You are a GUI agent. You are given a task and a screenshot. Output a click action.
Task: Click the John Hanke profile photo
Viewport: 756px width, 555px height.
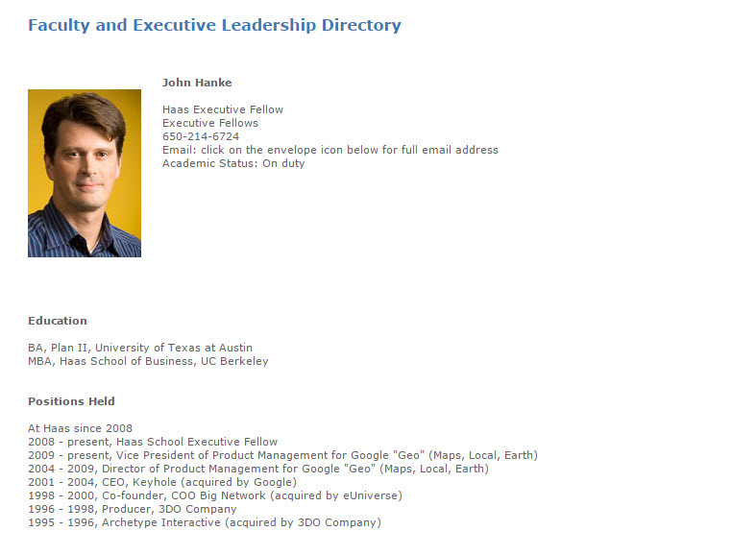point(85,173)
